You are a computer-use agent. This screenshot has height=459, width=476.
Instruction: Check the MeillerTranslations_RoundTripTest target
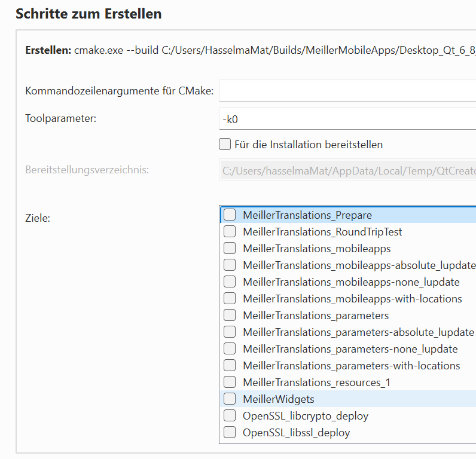230,232
